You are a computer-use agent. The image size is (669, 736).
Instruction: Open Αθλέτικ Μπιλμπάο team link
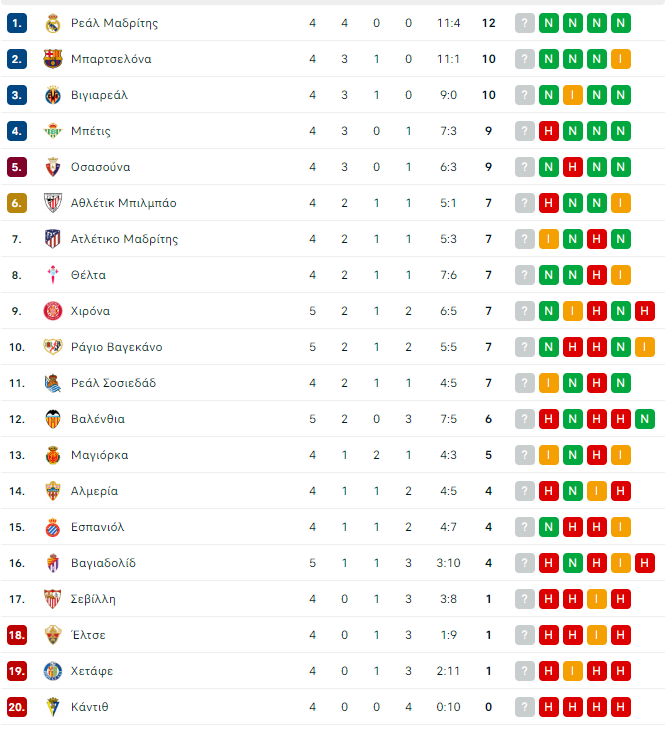[123, 203]
